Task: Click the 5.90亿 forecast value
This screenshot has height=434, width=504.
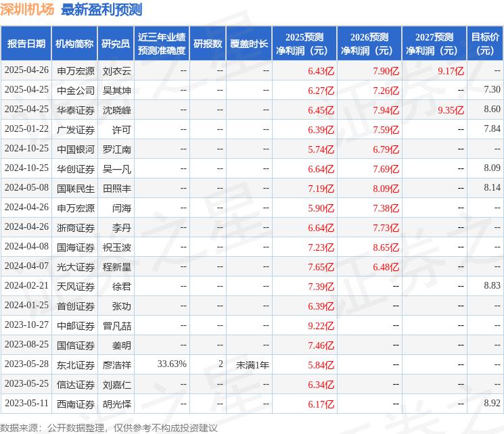Action: point(321,208)
